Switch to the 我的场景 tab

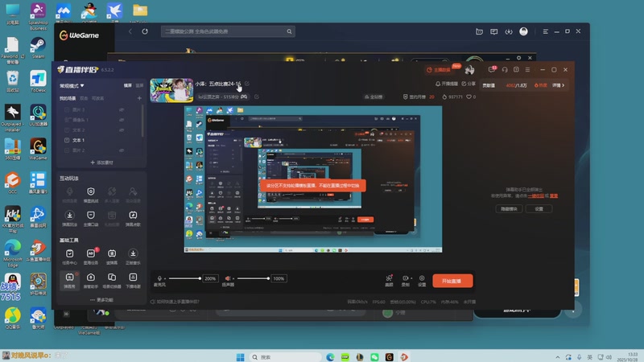click(68, 98)
